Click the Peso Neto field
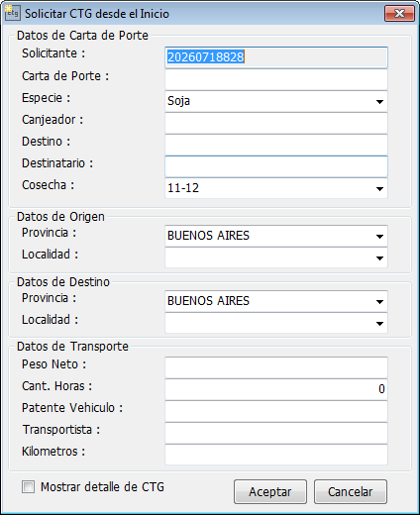Viewport: 420px width, 515px height. pos(276,367)
